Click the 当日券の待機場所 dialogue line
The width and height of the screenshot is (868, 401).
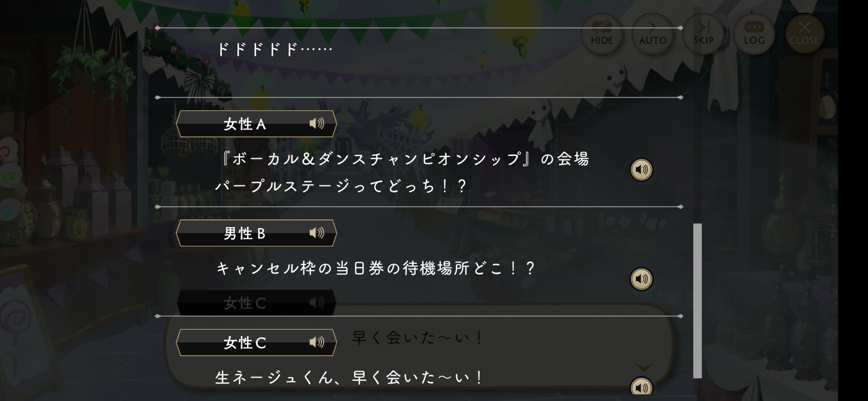click(x=376, y=268)
